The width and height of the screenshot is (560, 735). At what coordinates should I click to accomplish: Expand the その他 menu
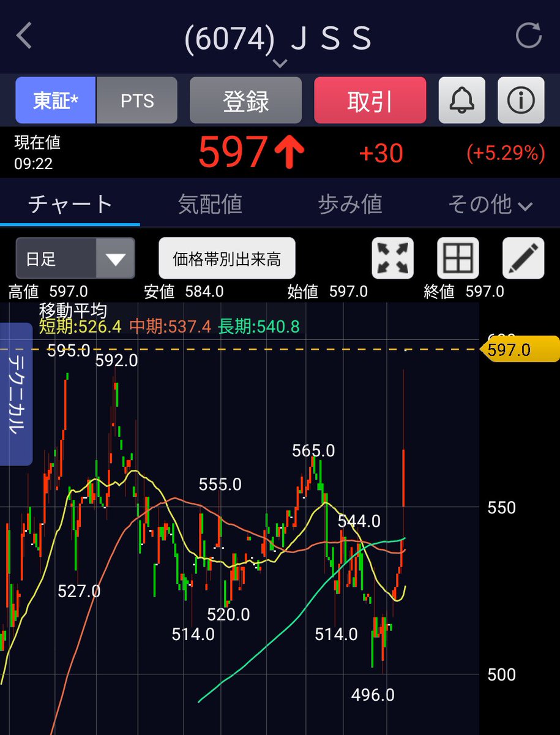(x=490, y=204)
